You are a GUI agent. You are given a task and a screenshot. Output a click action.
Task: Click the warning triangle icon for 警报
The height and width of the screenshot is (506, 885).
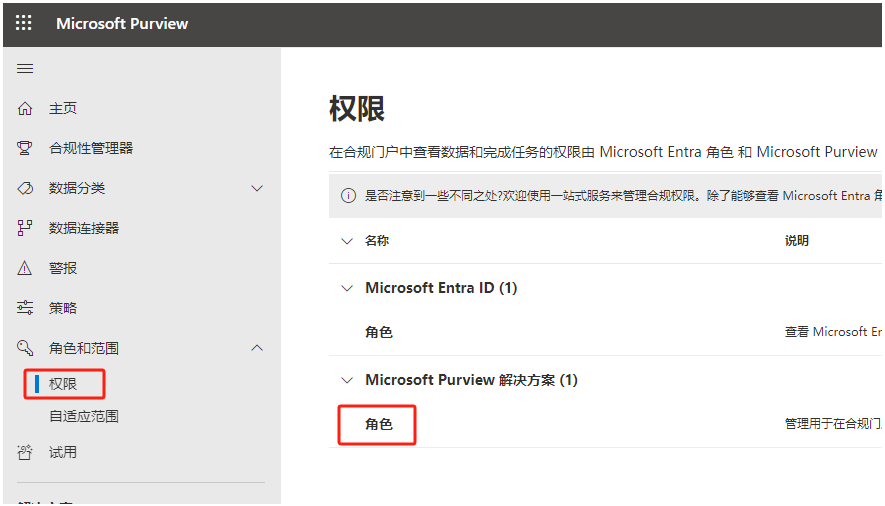(x=25, y=268)
